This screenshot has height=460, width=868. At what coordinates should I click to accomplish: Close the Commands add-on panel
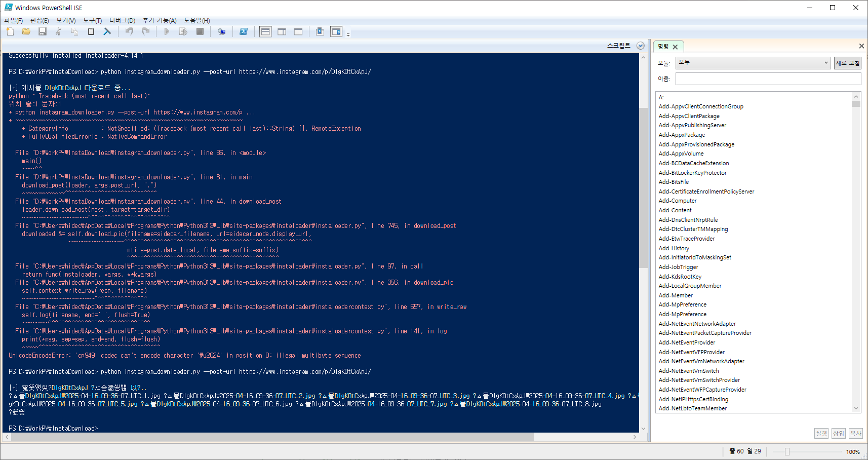tap(861, 46)
